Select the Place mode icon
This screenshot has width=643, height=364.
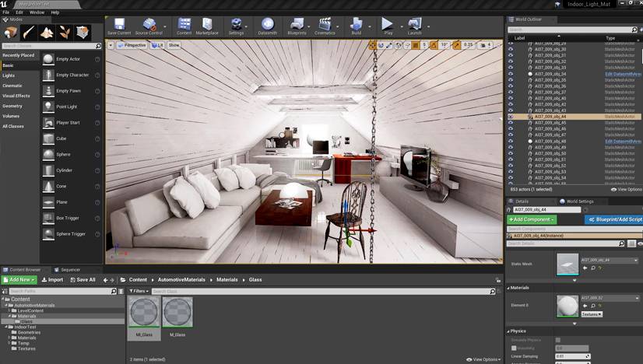pos(11,33)
